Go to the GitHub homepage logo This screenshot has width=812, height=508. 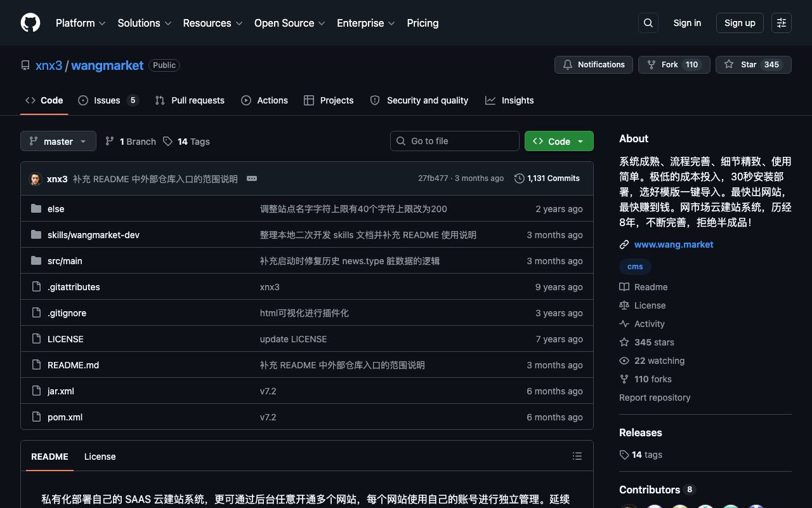pos(30,23)
